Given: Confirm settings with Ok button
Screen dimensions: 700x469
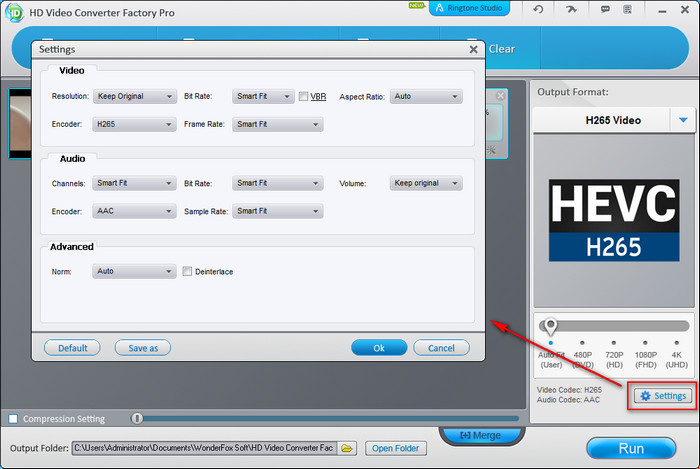Looking at the screenshot, I should (x=379, y=348).
